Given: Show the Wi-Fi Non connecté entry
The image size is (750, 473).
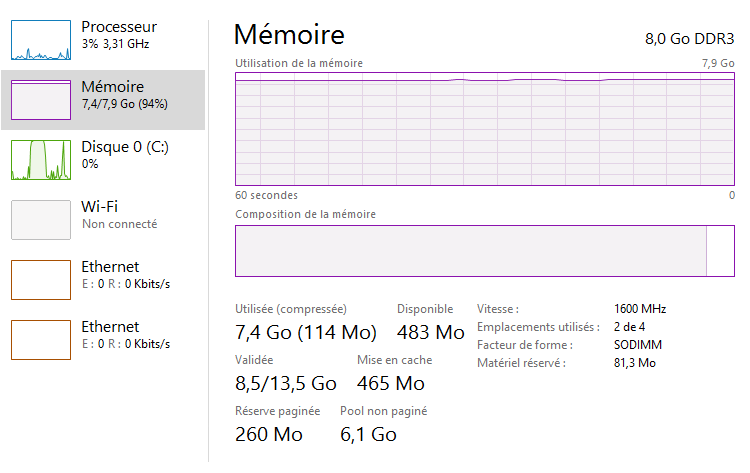Looking at the screenshot, I should 118,214.
